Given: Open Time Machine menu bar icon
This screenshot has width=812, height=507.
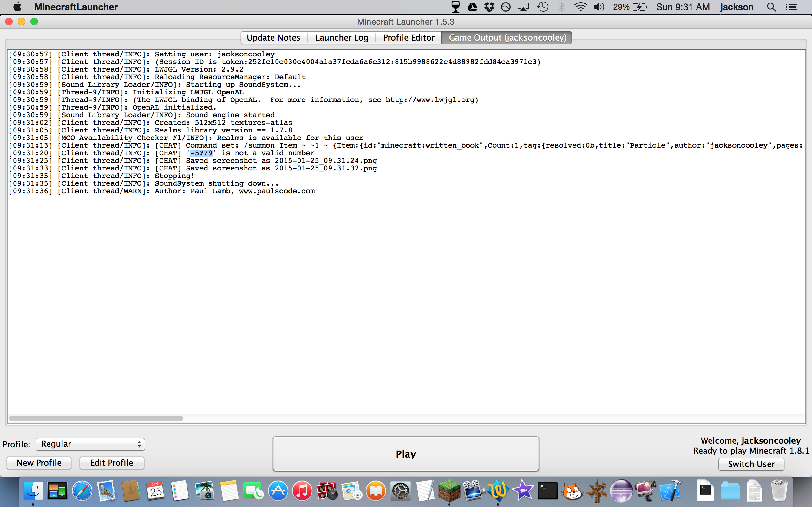Looking at the screenshot, I should pos(543,7).
